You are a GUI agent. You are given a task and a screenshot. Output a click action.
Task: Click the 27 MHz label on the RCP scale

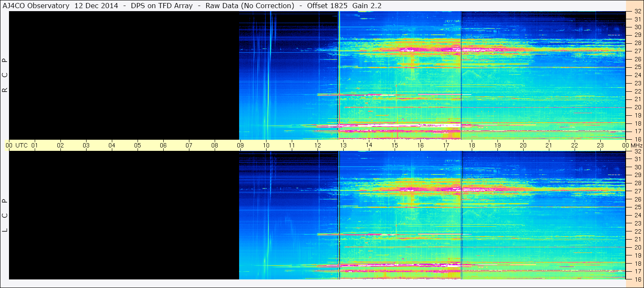coord(638,51)
